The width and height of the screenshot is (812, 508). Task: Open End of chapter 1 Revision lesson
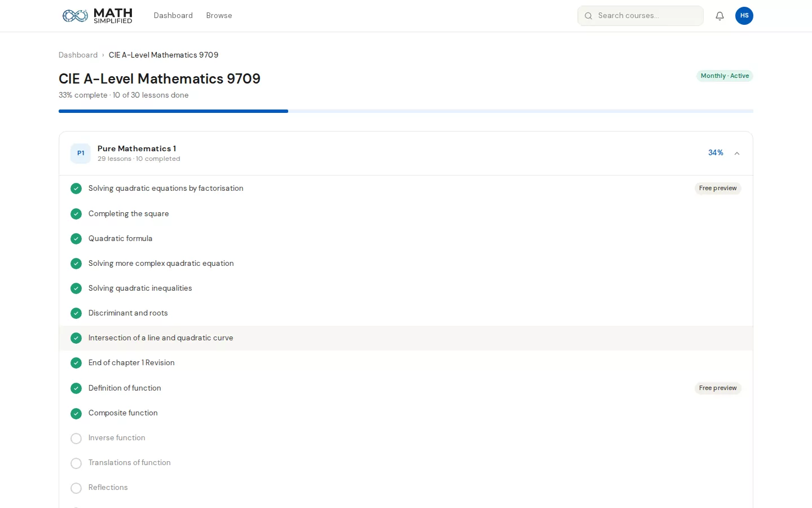[131, 363]
